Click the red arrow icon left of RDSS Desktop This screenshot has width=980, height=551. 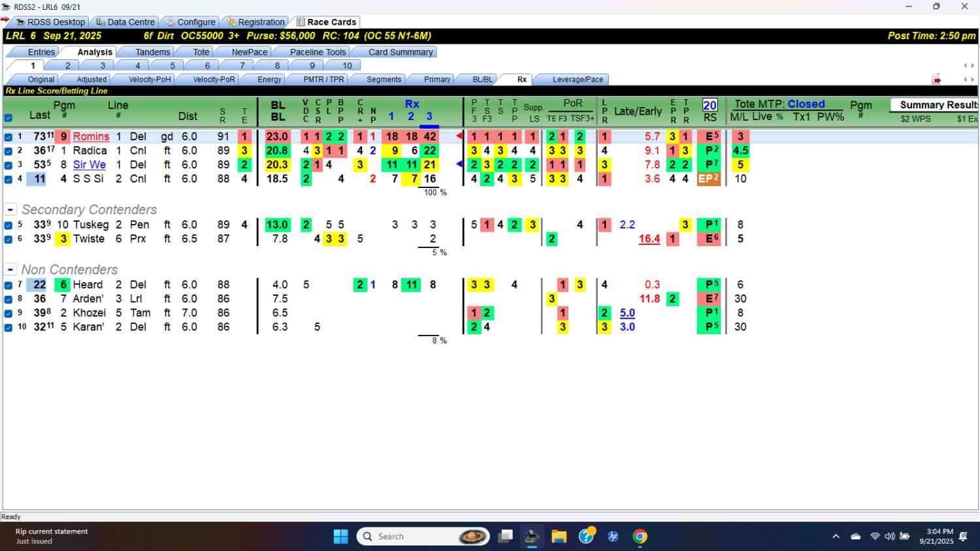6,20
